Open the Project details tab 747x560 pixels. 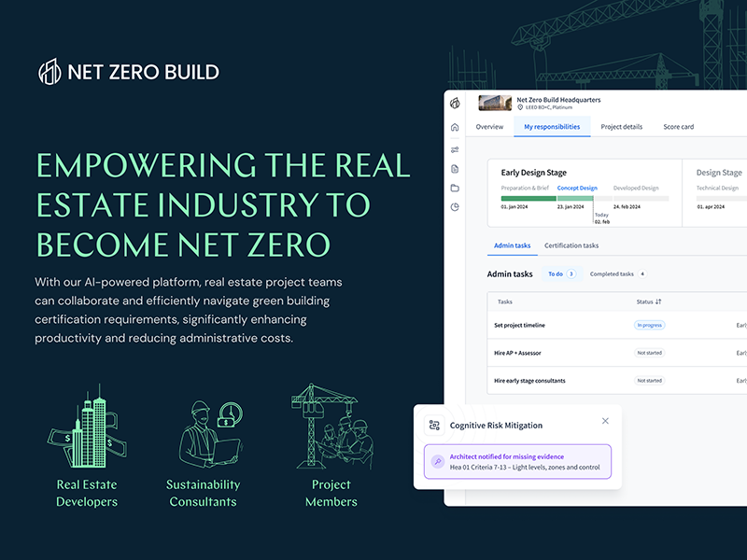[621, 127]
